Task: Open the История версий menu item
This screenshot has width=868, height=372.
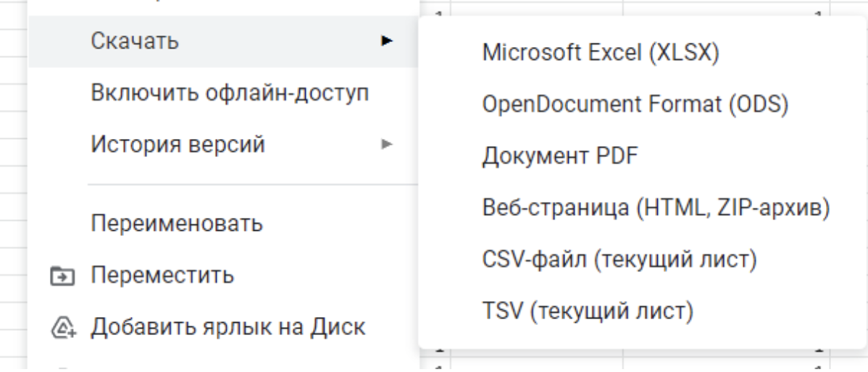Action: 223,145
